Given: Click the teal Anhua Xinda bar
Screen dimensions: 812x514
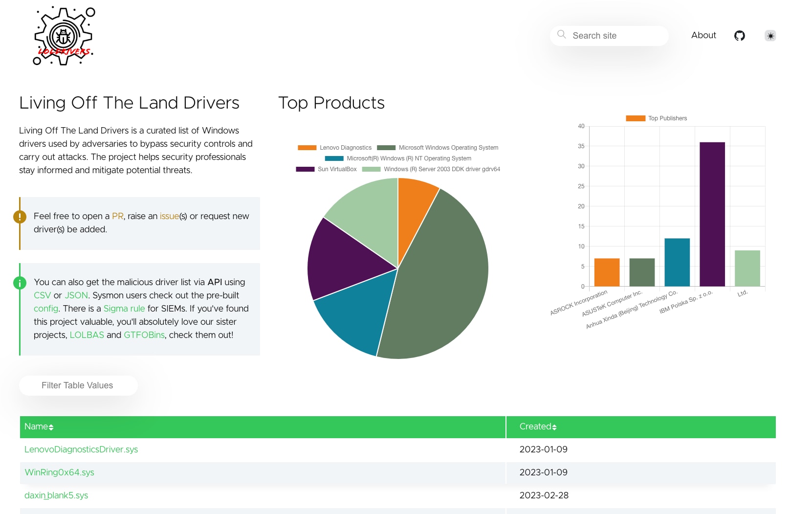Looking at the screenshot, I should click(x=677, y=263).
